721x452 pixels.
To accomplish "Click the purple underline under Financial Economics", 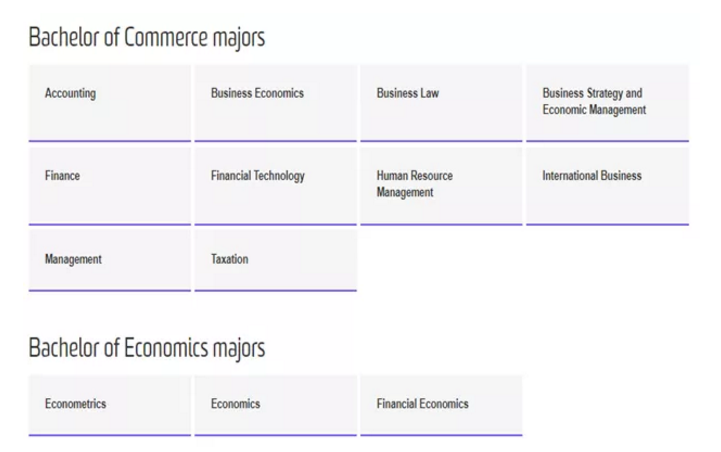I will 441,435.
